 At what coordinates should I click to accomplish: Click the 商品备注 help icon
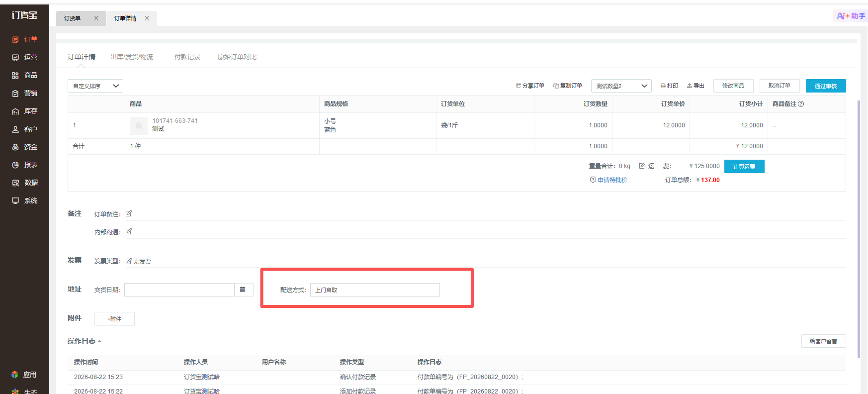point(801,104)
